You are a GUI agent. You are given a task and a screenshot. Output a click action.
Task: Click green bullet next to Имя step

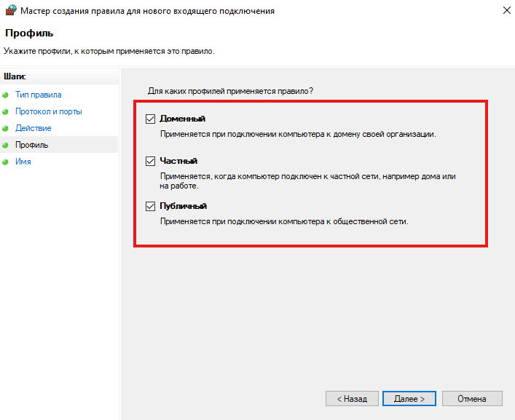(6, 162)
